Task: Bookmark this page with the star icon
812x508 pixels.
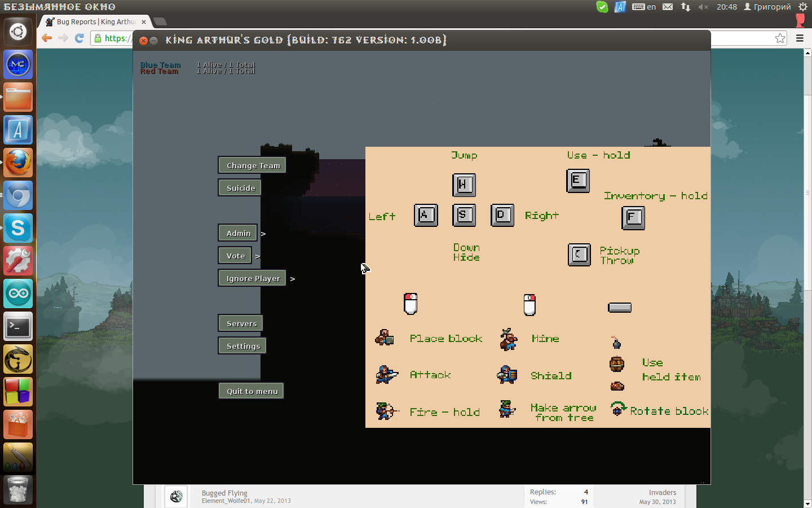Action: 780,38
